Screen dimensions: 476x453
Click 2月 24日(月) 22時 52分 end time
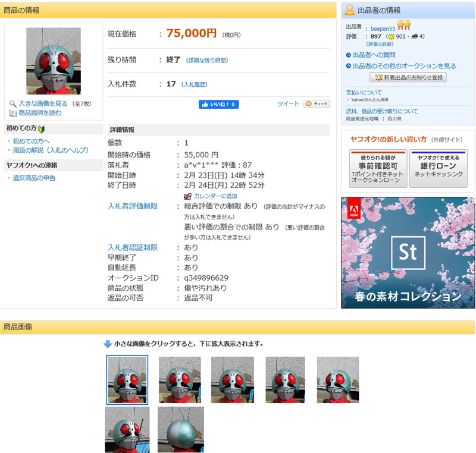(224, 185)
